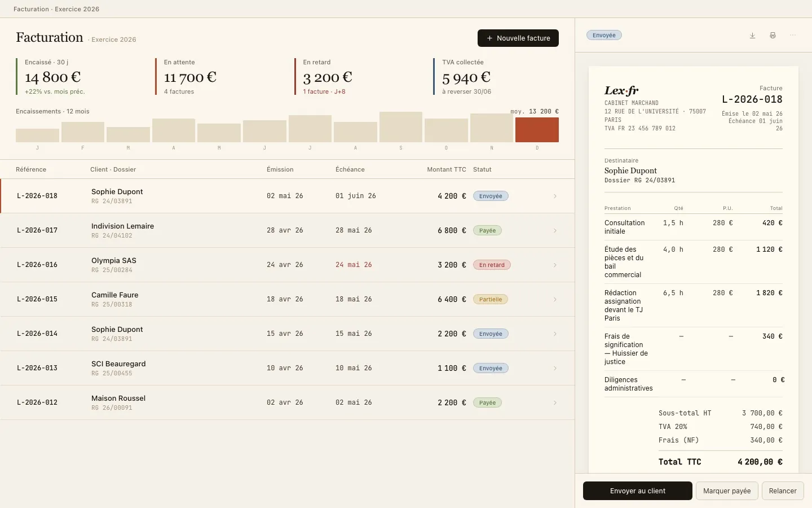Click Consultation initiale line item
This screenshot has height=508, width=812.
(x=624, y=227)
